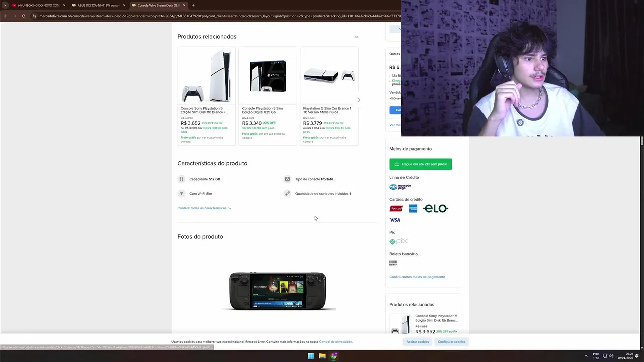Open the notifications bell in taskbar

click(637, 356)
